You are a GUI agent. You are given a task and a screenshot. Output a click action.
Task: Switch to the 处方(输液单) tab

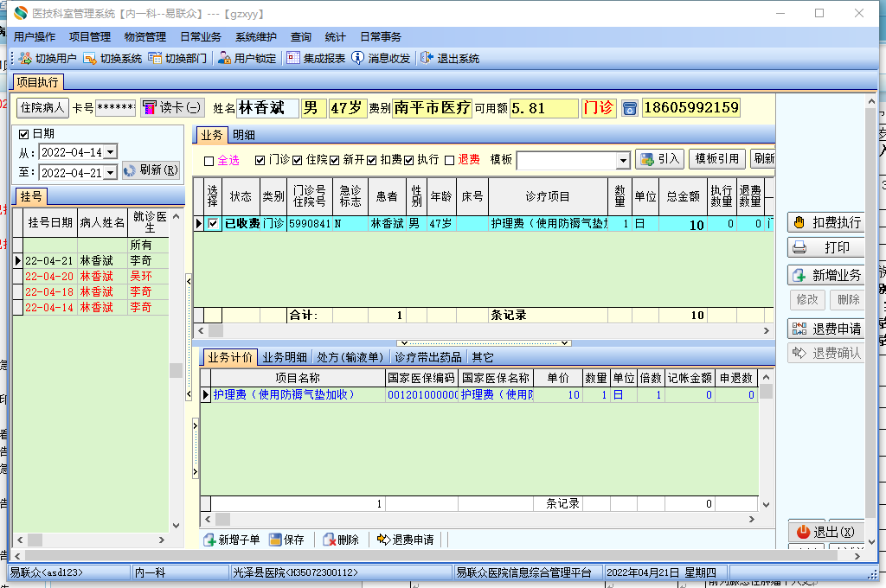click(350, 357)
